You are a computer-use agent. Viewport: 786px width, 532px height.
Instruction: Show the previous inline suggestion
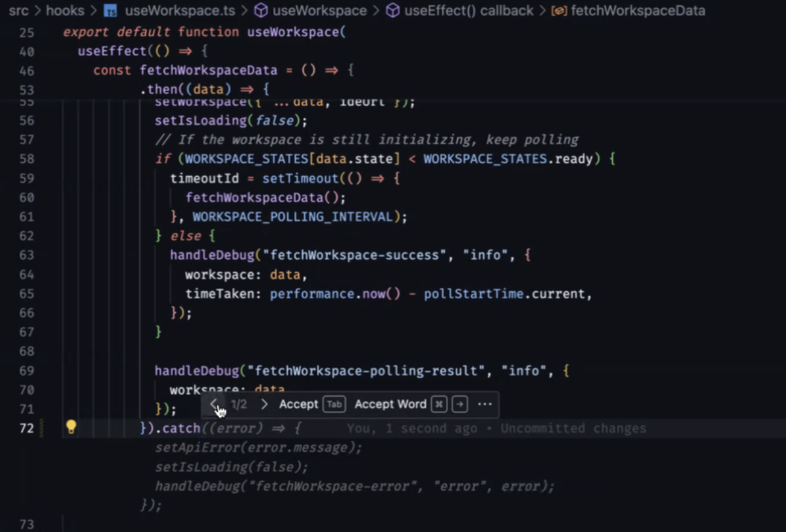tap(214, 404)
